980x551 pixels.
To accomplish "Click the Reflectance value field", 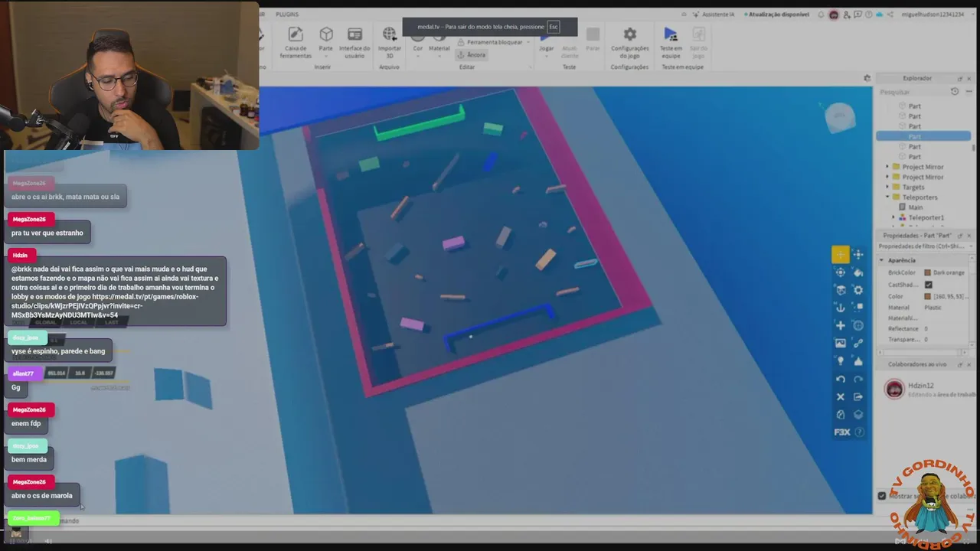I will point(946,328).
